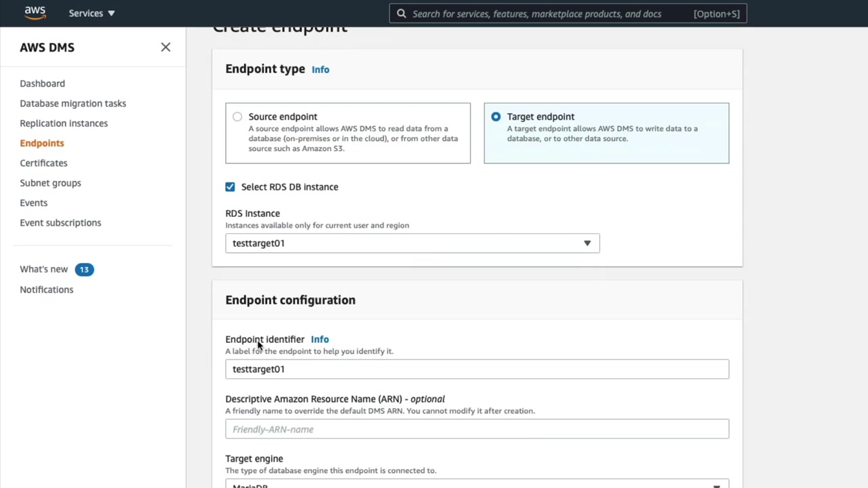Open Replication instances page
Viewport: 868px width, 488px height.
tap(64, 123)
